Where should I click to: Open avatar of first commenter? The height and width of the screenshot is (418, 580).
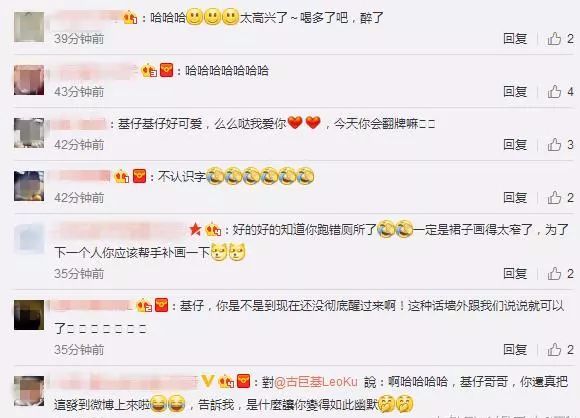(x=29, y=27)
